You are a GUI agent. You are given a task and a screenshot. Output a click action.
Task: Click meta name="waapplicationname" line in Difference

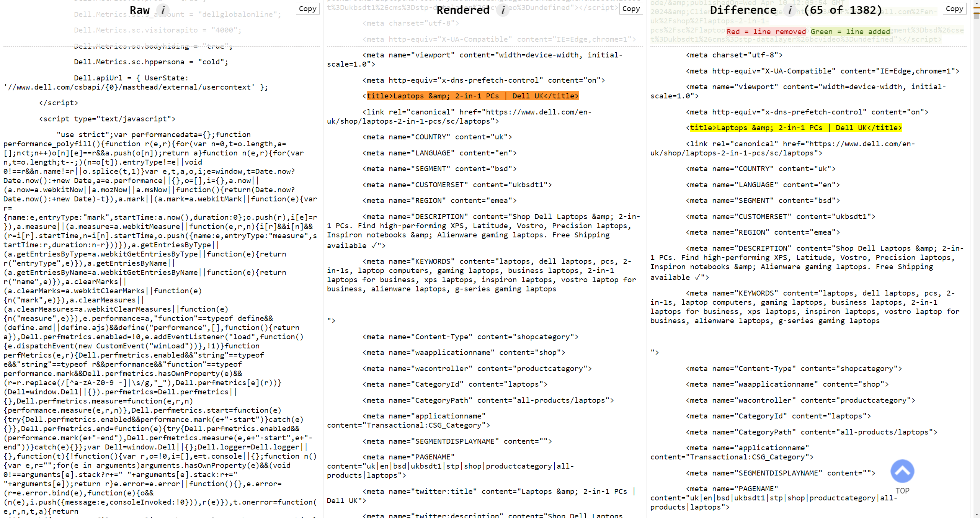[787, 384]
